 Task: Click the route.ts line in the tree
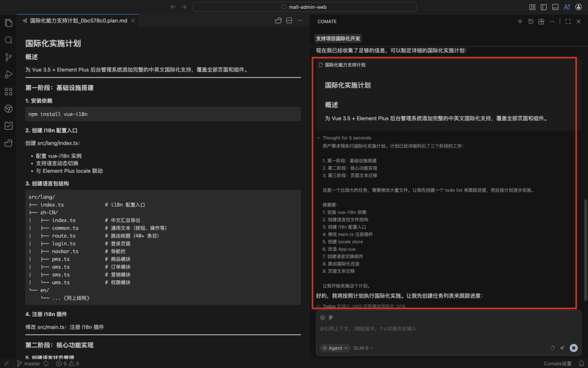click(x=94, y=236)
